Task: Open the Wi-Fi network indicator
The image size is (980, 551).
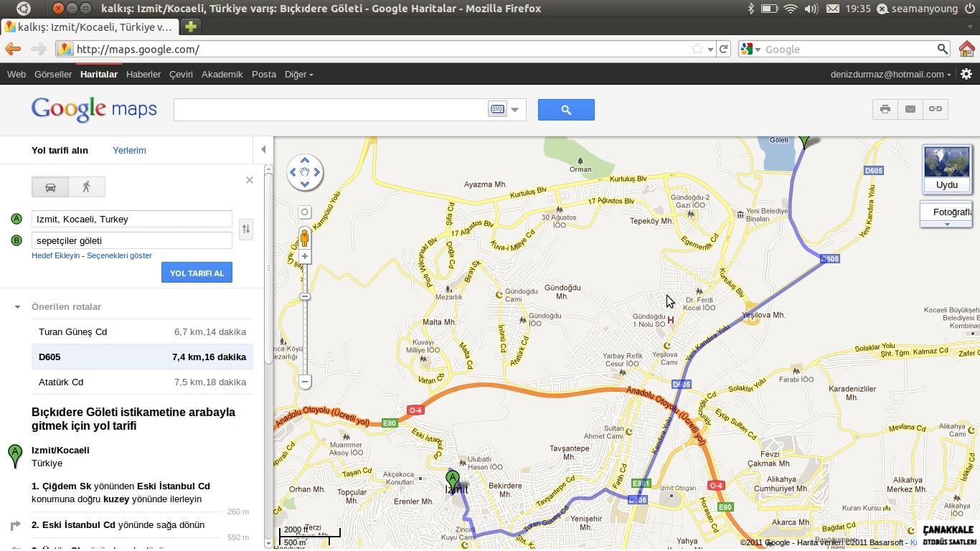Action: 791,9
